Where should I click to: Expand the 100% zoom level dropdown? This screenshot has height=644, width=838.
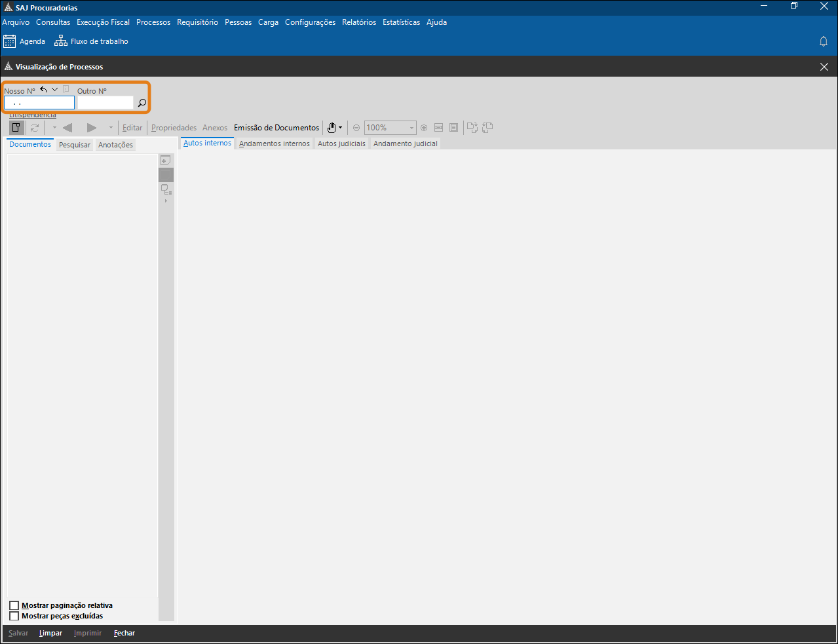[x=411, y=128]
